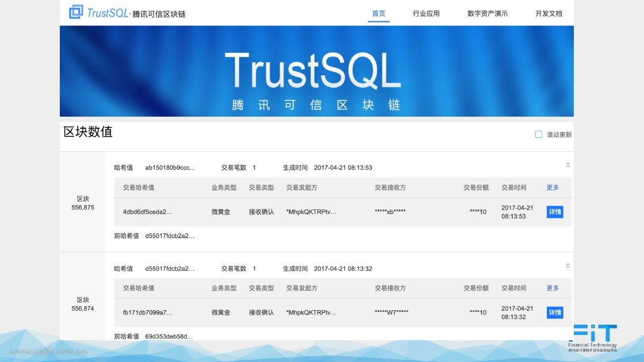The height and width of the screenshot is (362, 644).
Task: Open the 开发文档 tab
Action: tap(549, 14)
